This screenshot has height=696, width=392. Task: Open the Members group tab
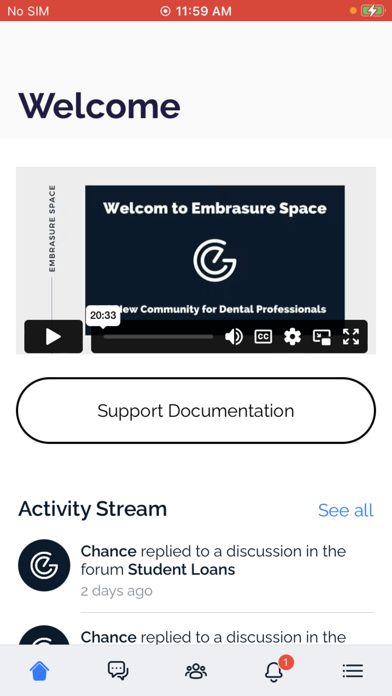click(196, 671)
